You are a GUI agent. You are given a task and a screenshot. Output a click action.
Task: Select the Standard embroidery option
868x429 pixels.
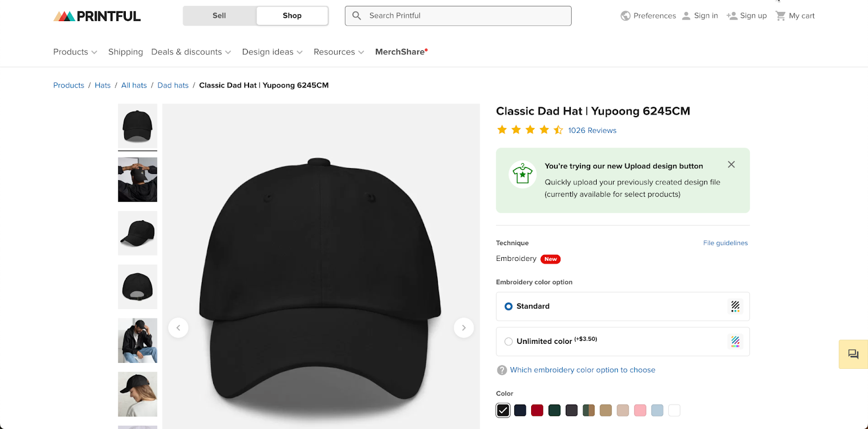coord(508,306)
